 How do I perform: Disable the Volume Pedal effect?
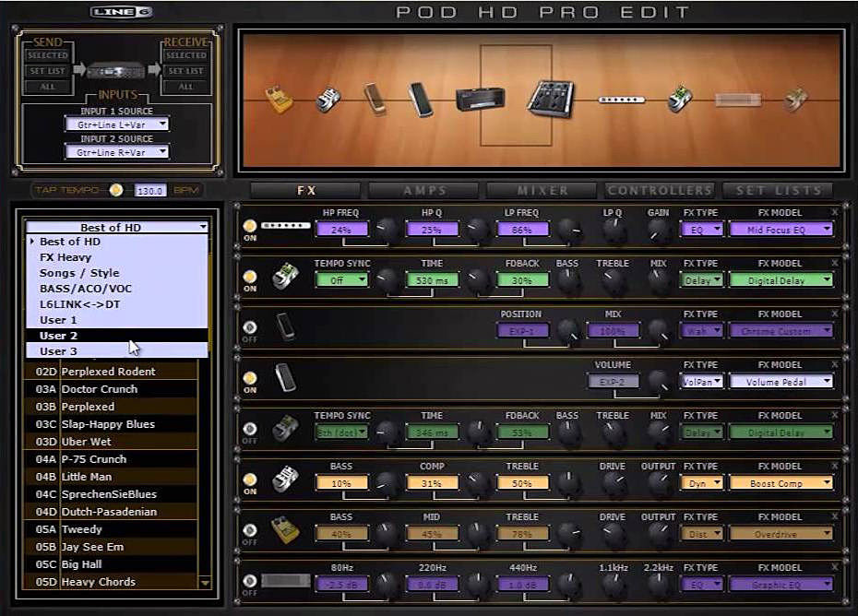coord(249,378)
